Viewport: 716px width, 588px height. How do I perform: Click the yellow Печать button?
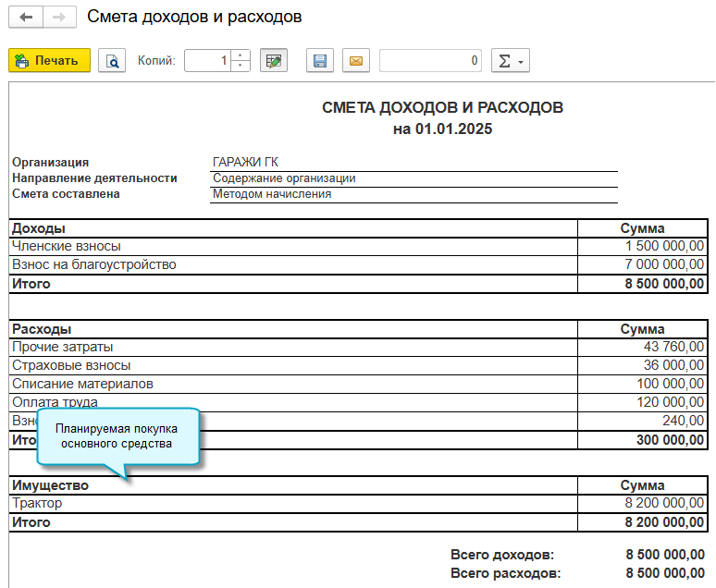[x=49, y=60]
